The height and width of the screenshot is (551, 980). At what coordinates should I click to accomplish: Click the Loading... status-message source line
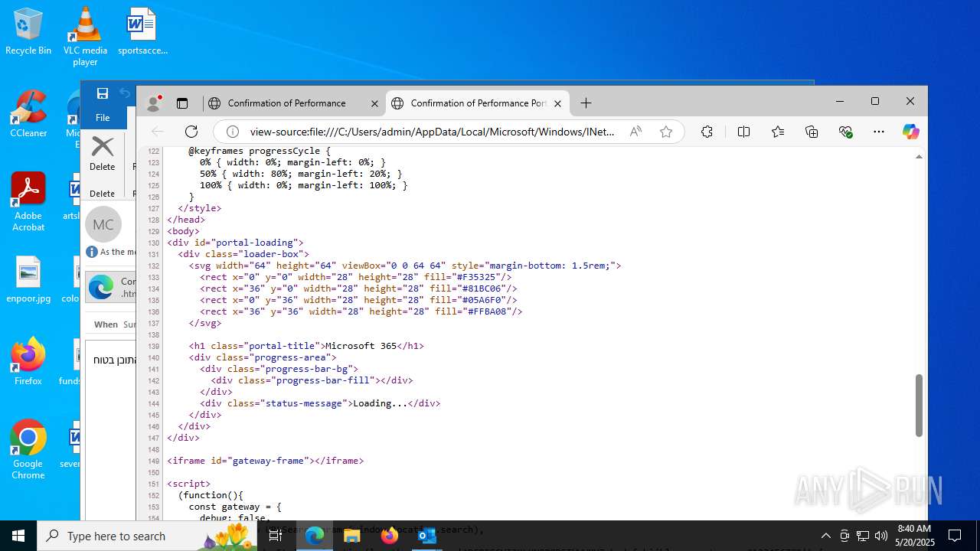[x=320, y=403]
